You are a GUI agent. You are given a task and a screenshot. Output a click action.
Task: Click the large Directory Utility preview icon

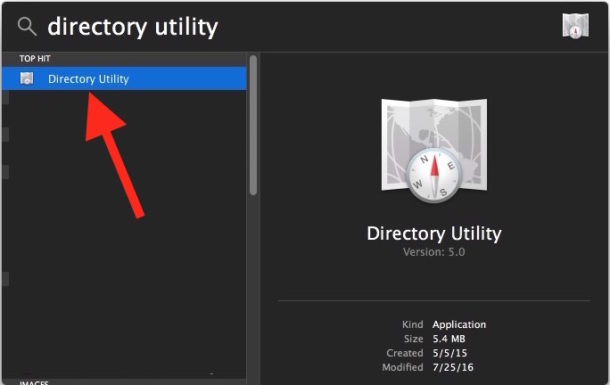click(x=434, y=151)
